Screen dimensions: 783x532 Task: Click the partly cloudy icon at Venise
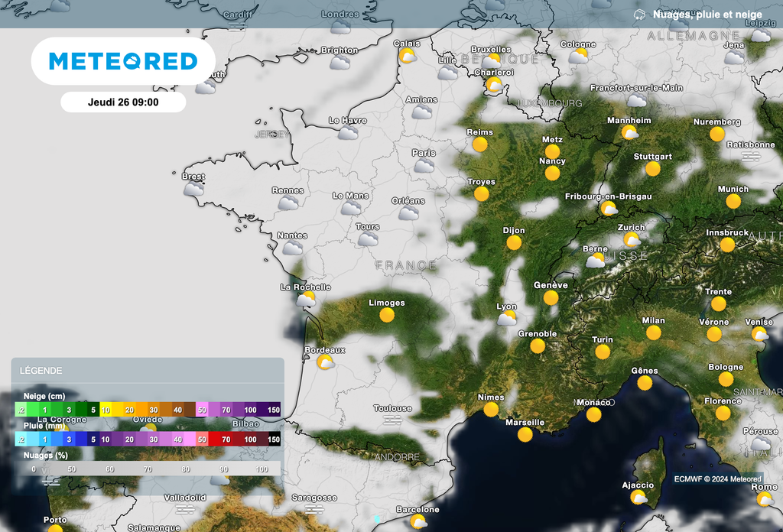coord(759,332)
